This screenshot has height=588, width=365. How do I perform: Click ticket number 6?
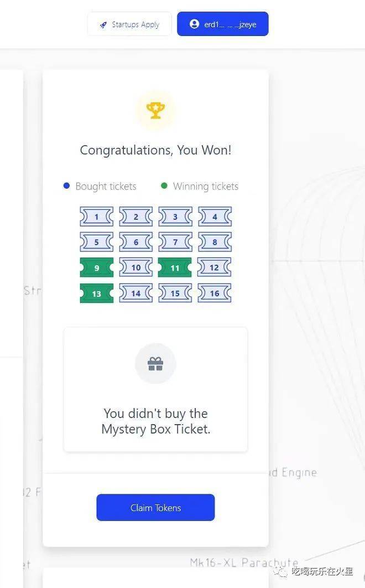pyautogui.click(x=136, y=242)
